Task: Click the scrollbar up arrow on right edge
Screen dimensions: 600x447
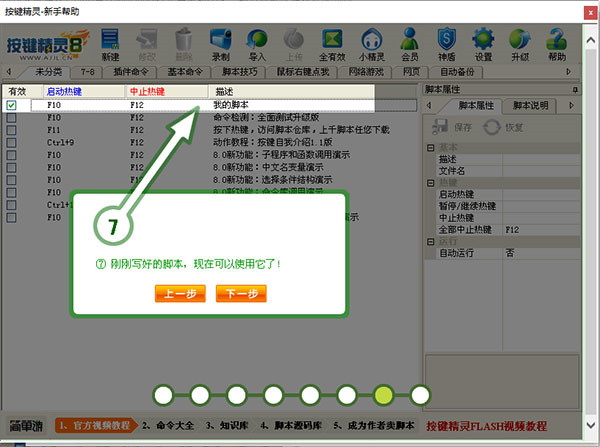Action: click(x=591, y=40)
